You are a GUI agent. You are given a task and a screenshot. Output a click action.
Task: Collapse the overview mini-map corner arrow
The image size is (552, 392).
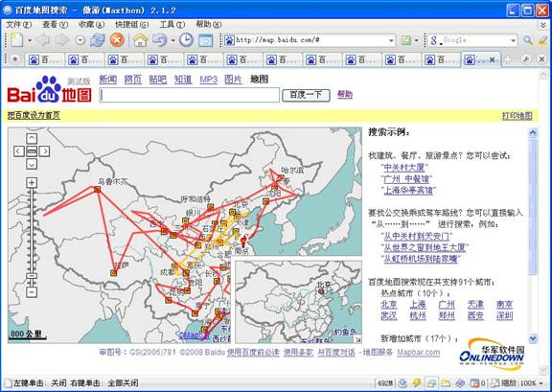(x=357, y=339)
